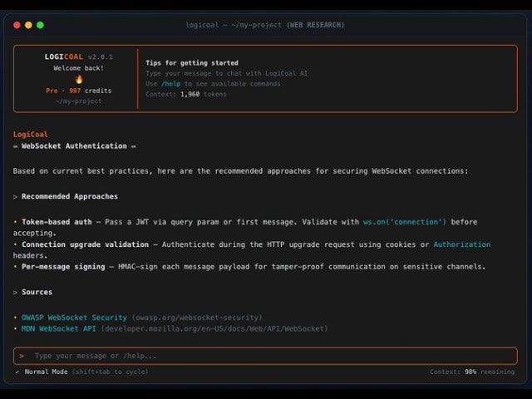Open the OWASP WebSocket Security link
The height and width of the screenshot is (399, 532).
coord(74,318)
